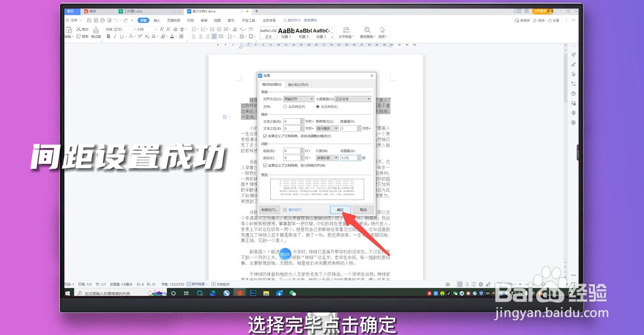Apply Superscript formatting

tap(140, 36)
